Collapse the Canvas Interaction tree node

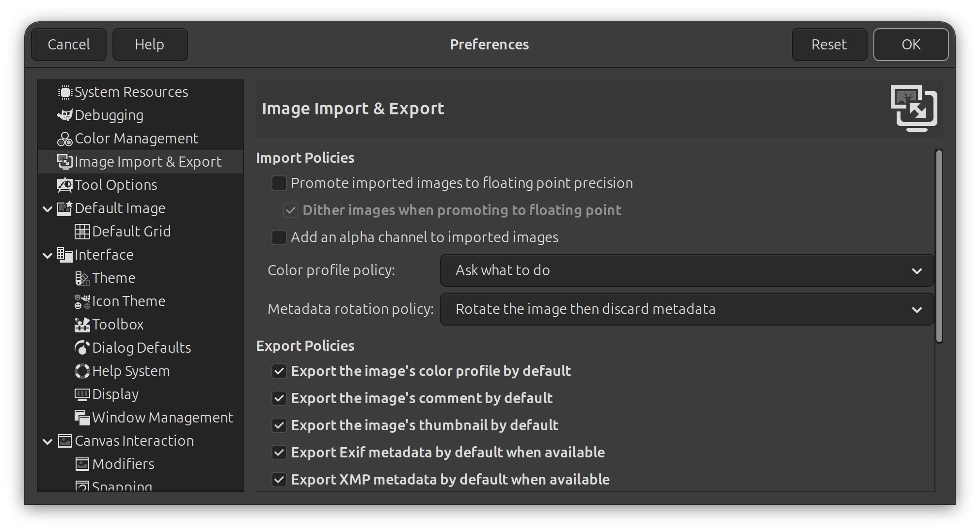click(x=47, y=441)
